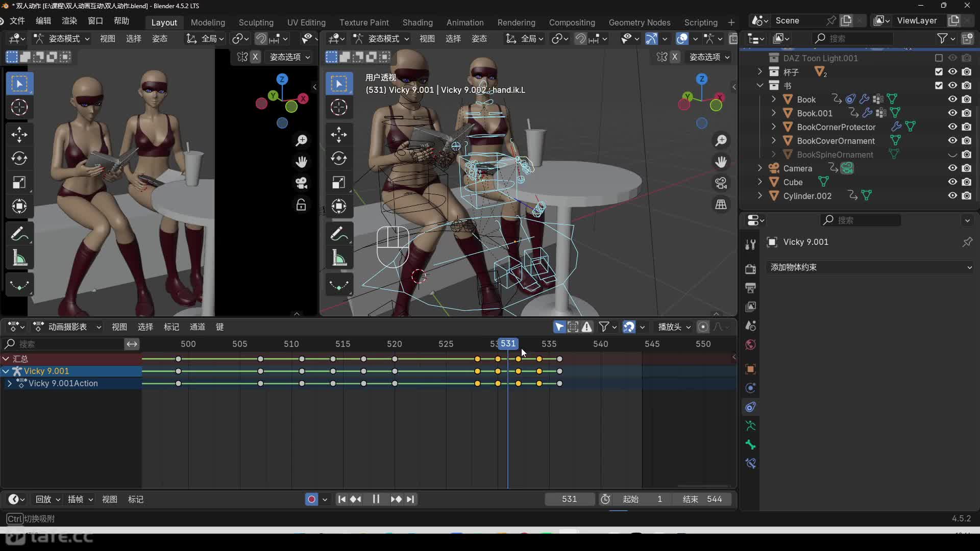Switch to the Animation workspace tab

pyautogui.click(x=464, y=22)
